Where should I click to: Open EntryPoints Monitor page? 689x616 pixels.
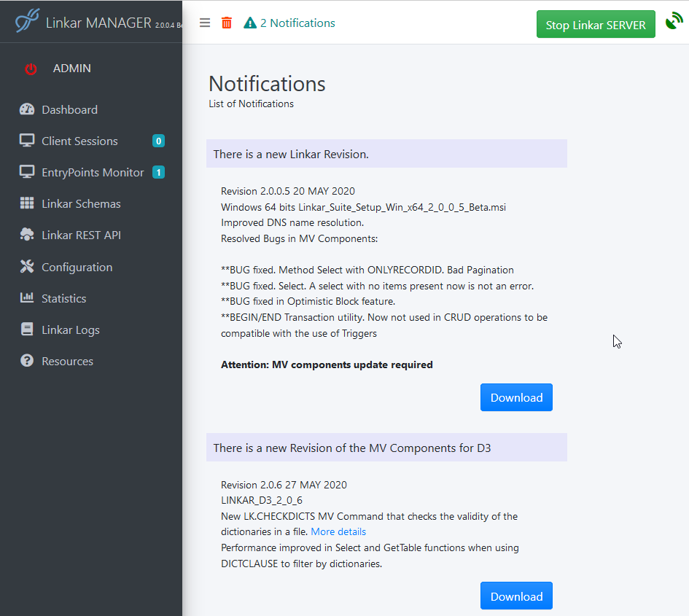[93, 173]
